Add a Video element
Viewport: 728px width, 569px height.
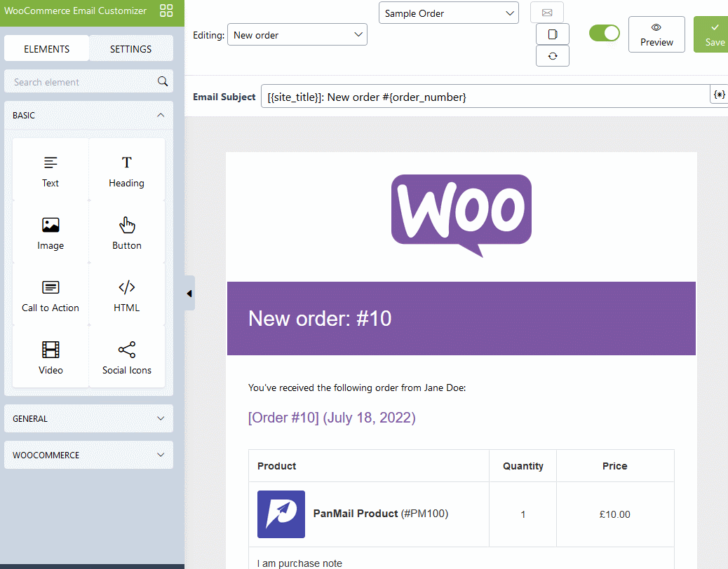tap(50, 357)
